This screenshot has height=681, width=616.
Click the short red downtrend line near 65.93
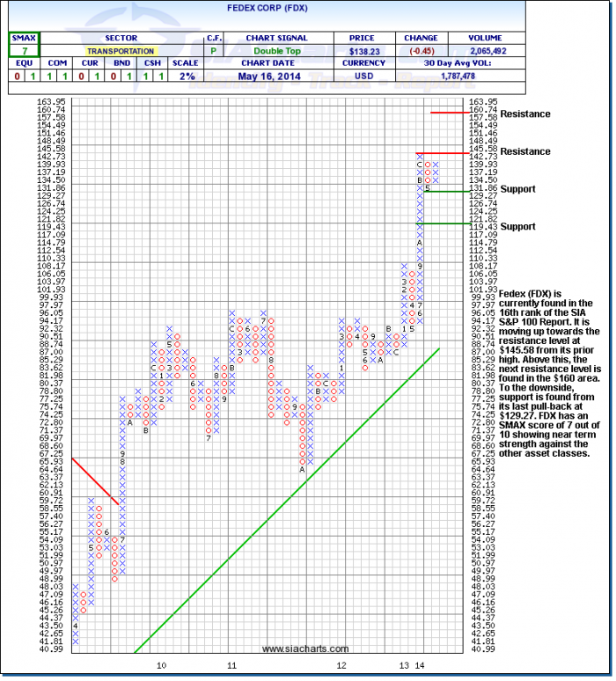(94, 480)
